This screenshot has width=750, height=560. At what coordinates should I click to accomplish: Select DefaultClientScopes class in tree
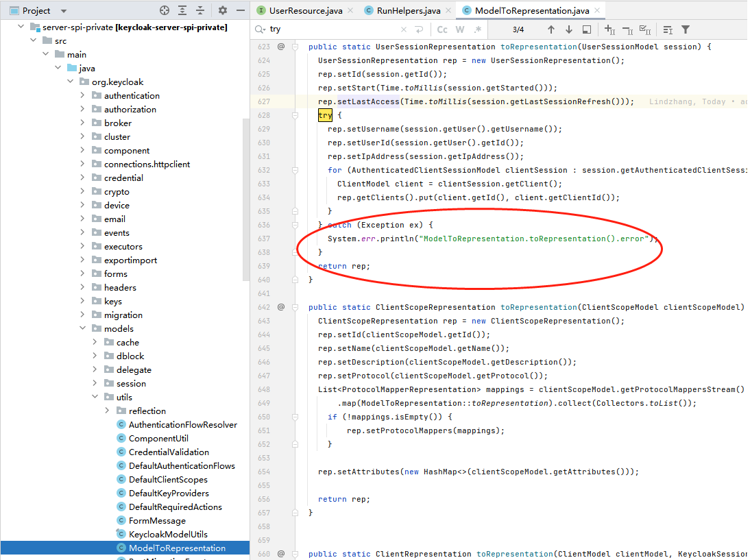click(x=168, y=480)
